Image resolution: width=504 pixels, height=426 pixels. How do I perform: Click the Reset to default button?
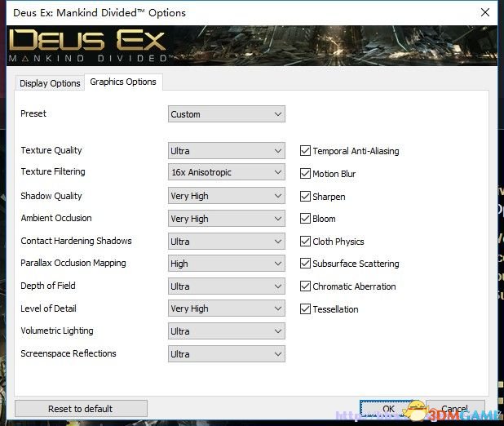coord(81,409)
